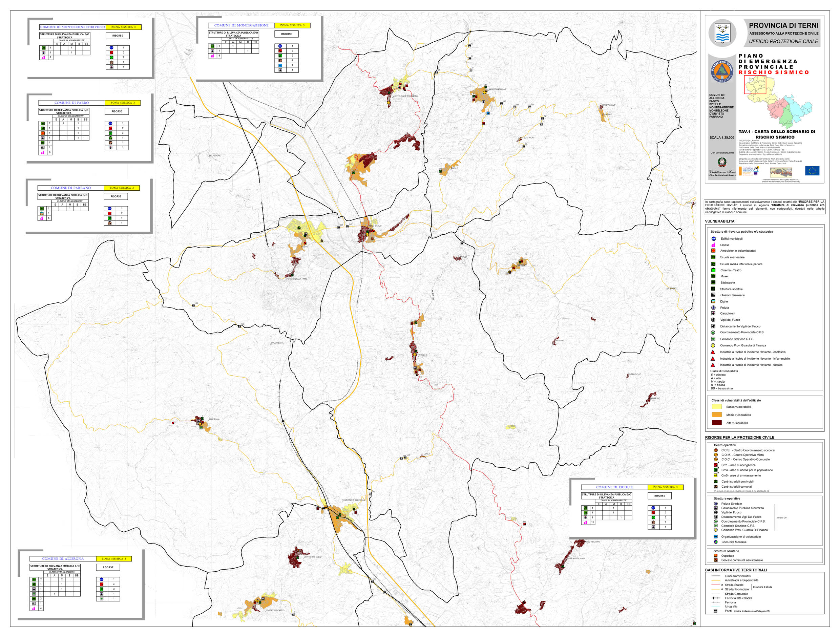
Task: Click the Media vulnerabilità orange swatch
Action: (717, 415)
